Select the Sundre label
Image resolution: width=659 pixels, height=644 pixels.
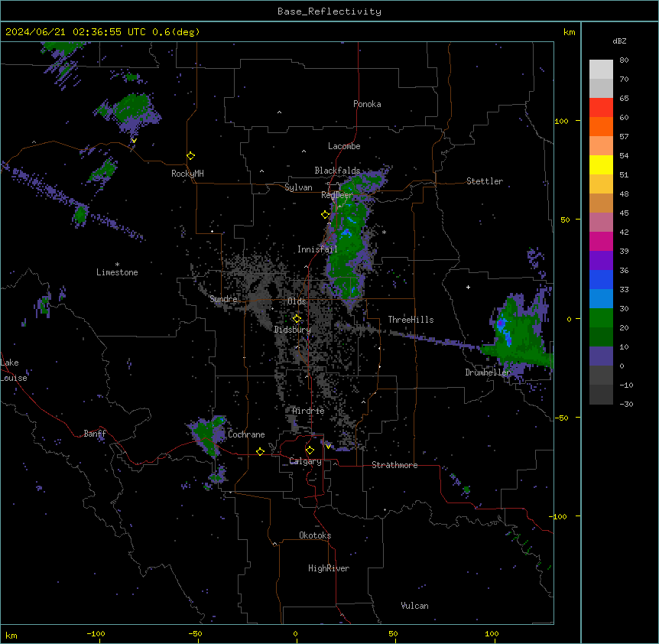click(223, 299)
